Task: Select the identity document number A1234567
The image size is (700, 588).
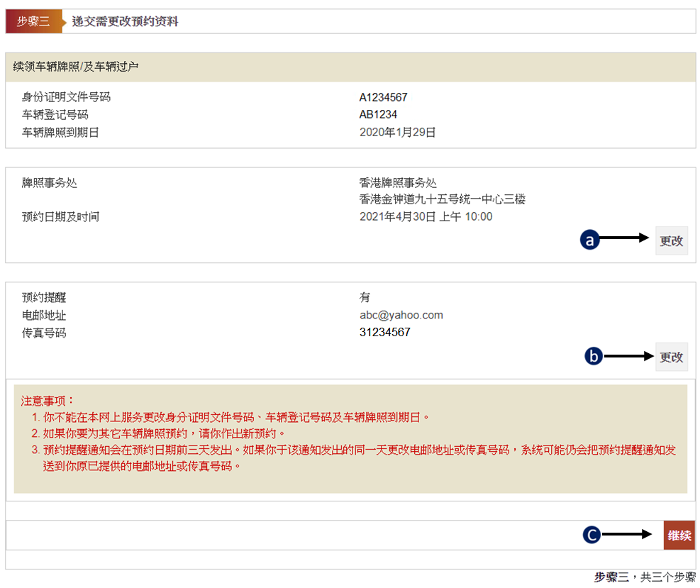Action: [383, 98]
